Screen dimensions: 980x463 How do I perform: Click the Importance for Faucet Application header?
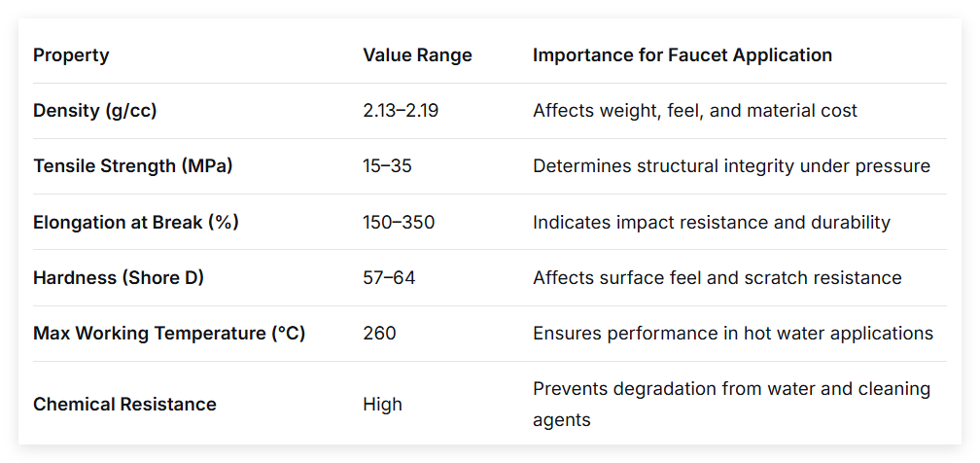coord(682,55)
